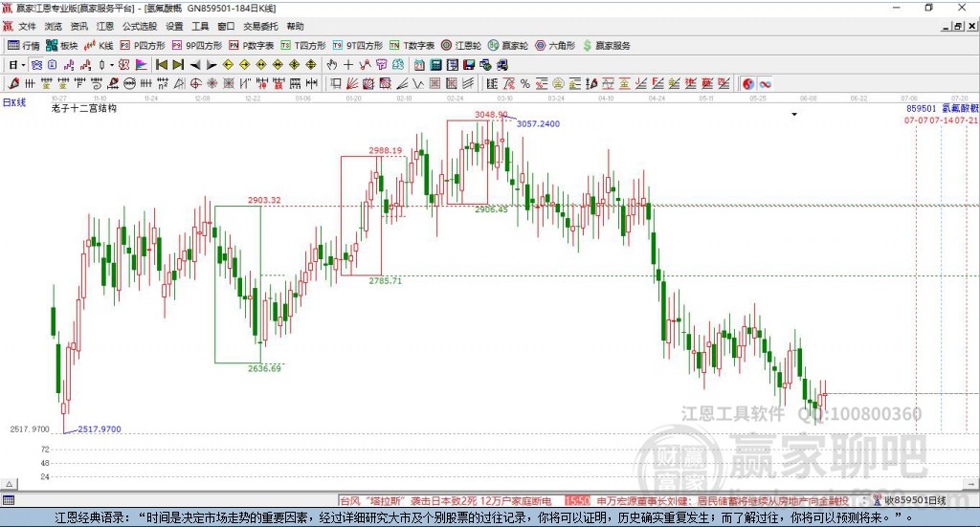This screenshot has width=980, height=527.
Task: Click the 日K线 label
Action: pos(14,102)
